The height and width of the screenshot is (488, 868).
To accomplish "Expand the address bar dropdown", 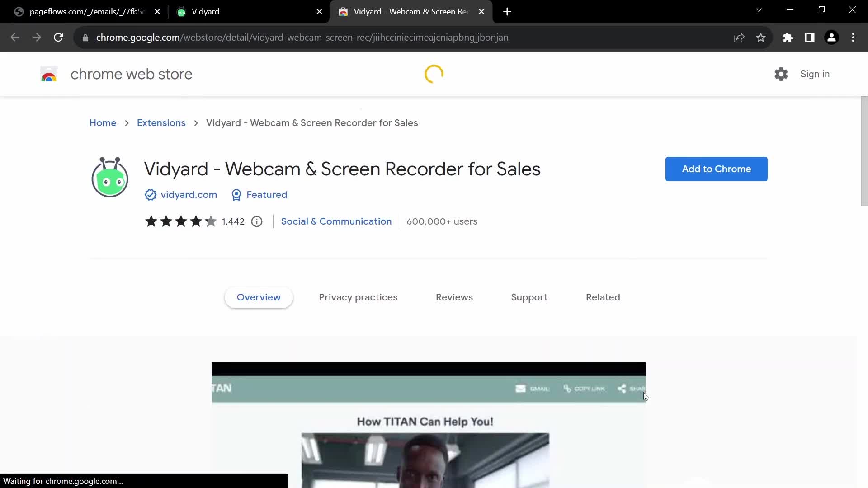I will [x=759, y=10].
